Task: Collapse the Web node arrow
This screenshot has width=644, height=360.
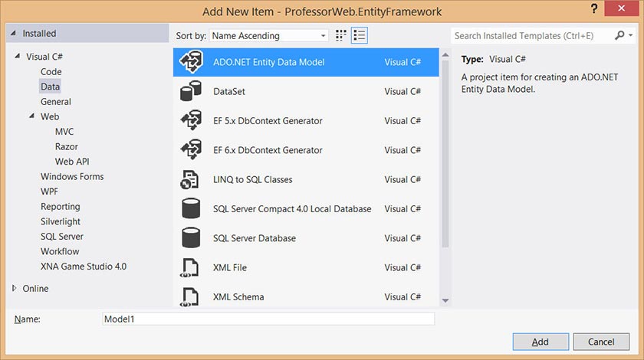Action: (32, 116)
